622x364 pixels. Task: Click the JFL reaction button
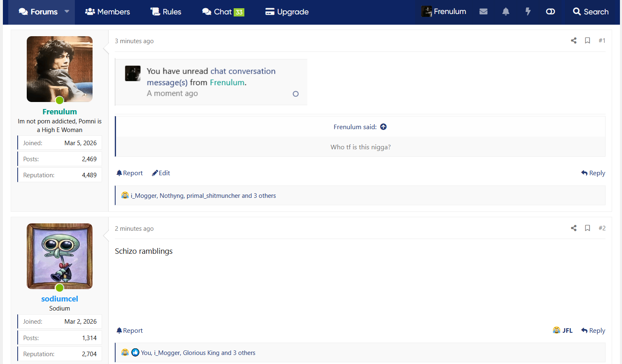(x=563, y=330)
